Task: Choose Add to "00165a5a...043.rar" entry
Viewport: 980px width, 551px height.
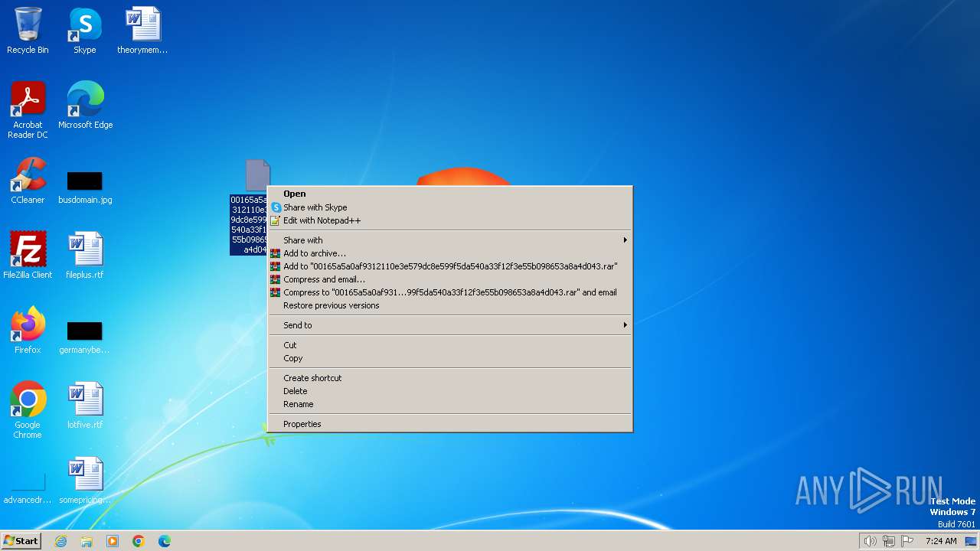Action: click(450, 266)
